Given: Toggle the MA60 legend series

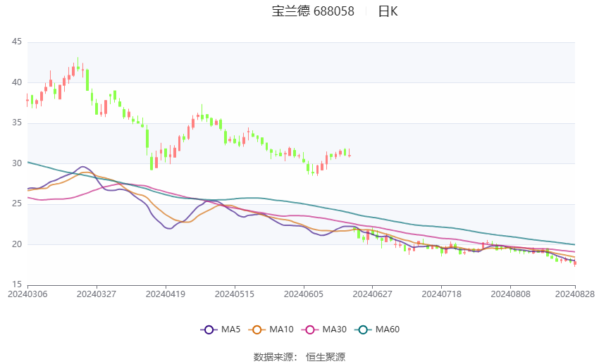Looking at the screenshot, I should (378, 330).
